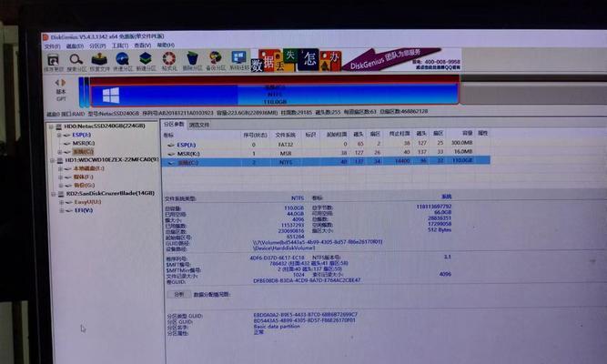Viewport: 607px width, 364px height.
Task: Click the blue C: partition block on disk map
Action: click(x=274, y=94)
